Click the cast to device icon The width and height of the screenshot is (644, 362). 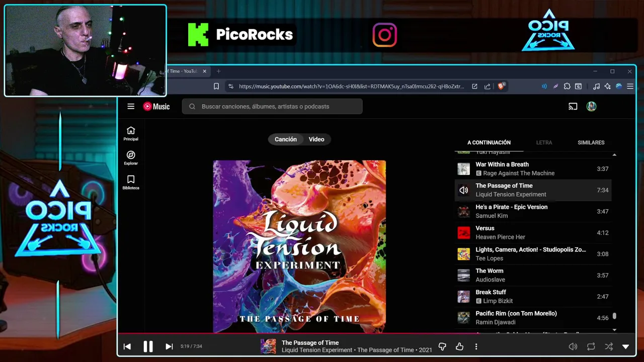(x=573, y=106)
